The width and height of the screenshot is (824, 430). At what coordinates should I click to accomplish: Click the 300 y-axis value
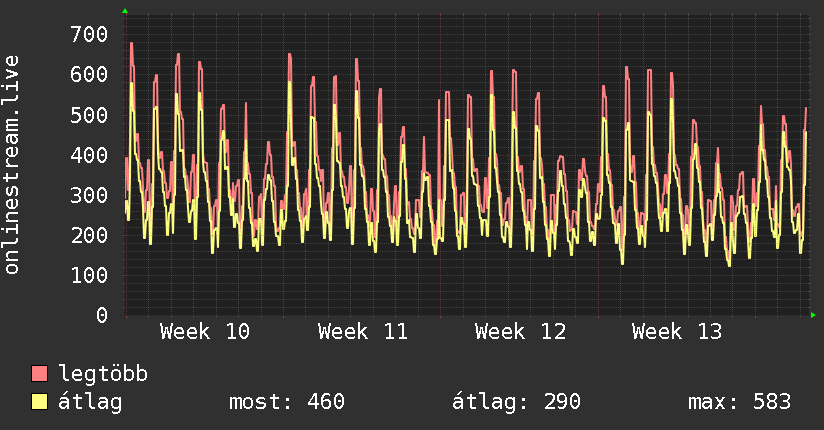(89, 195)
